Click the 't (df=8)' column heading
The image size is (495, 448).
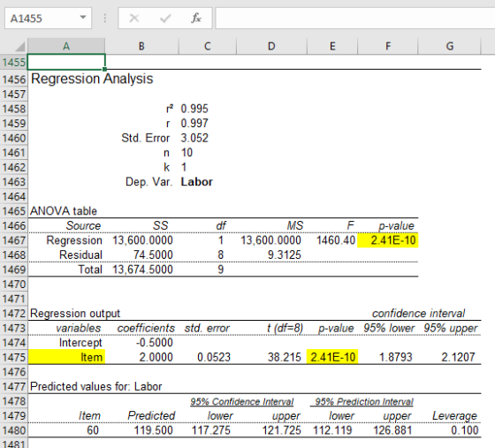[x=285, y=328]
